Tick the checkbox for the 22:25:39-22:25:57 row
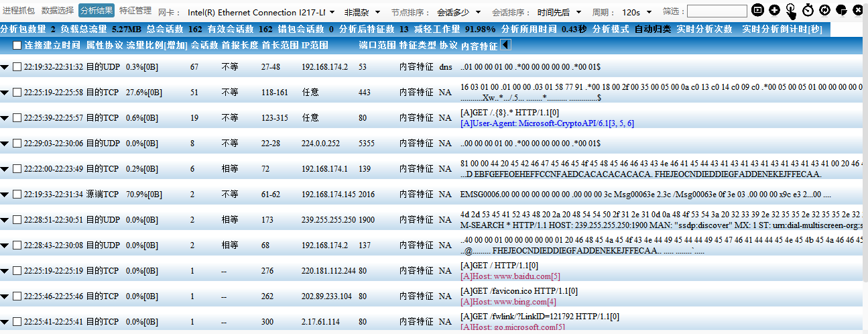The height and width of the screenshot is (334, 868). coord(17,118)
